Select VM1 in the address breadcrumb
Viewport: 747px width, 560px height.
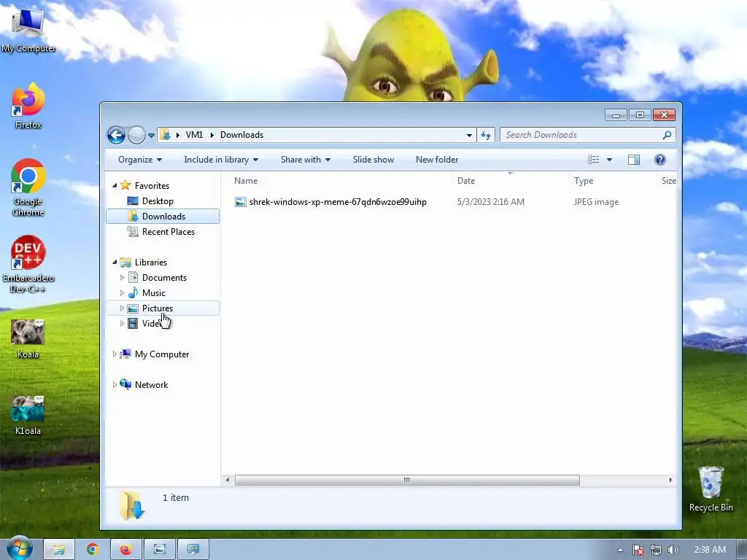click(194, 135)
